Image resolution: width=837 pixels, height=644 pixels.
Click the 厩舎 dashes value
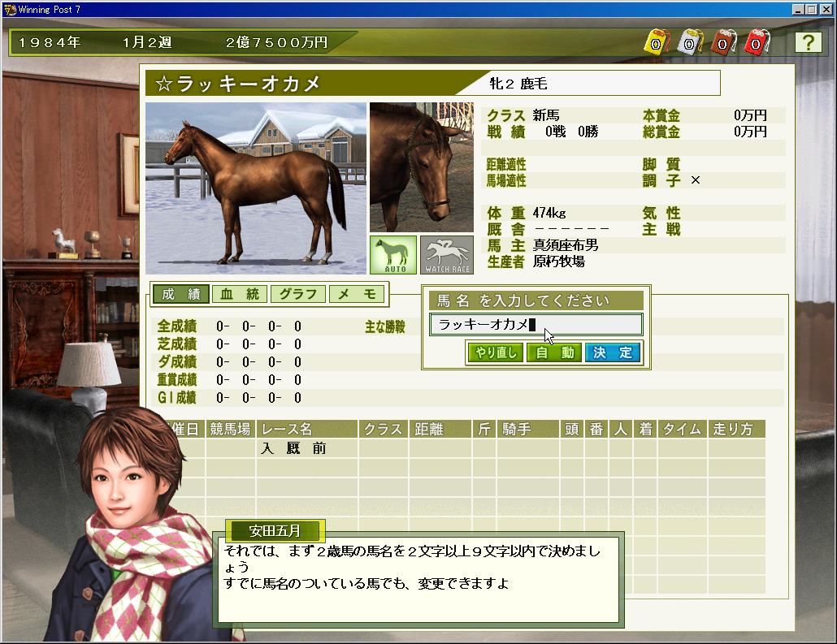[x=572, y=229]
